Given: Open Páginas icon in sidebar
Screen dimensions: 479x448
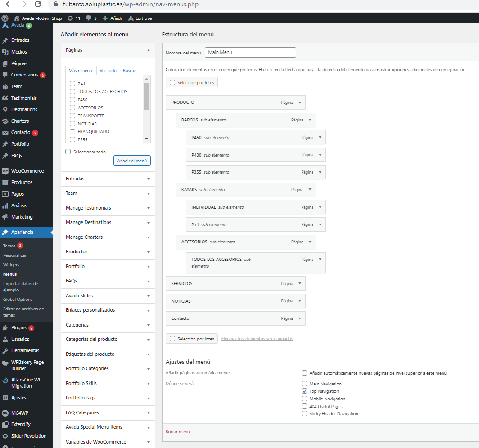Looking at the screenshot, I should point(5,63).
